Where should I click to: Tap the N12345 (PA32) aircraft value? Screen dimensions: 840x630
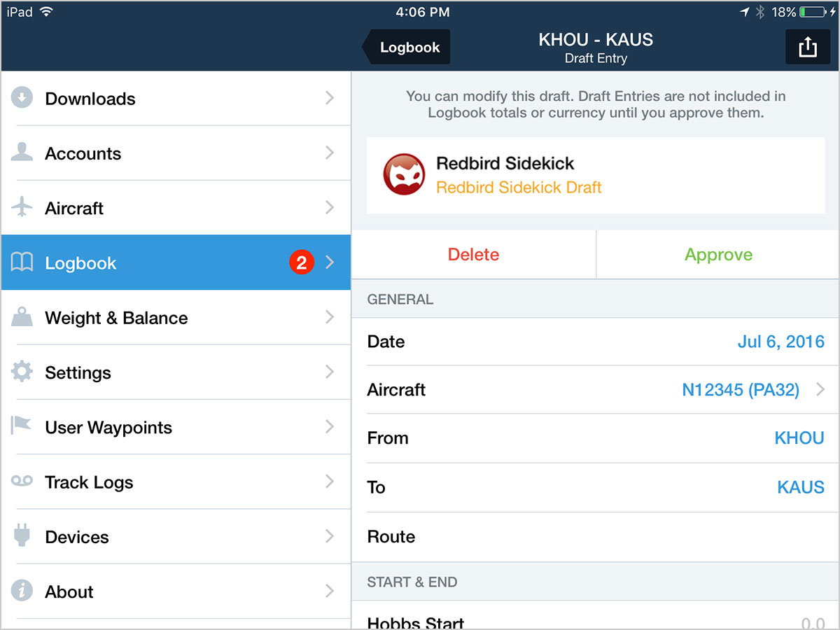(741, 390)
